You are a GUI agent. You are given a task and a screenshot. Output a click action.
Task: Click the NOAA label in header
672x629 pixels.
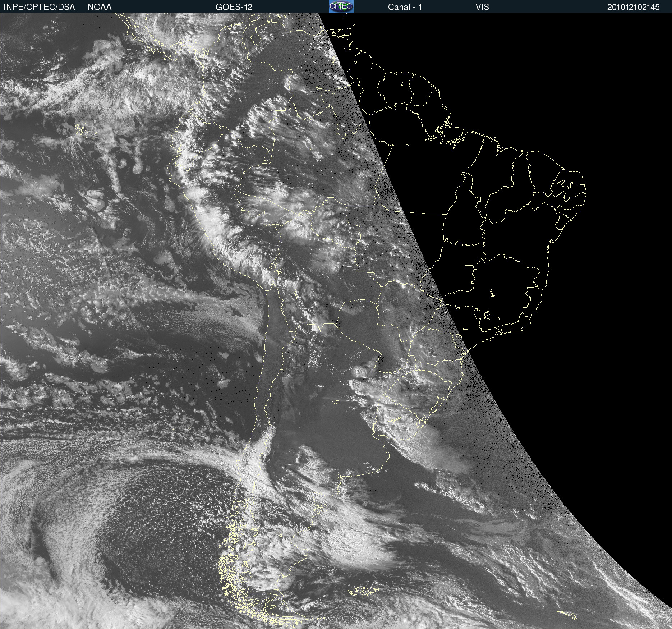click(100, 7)
